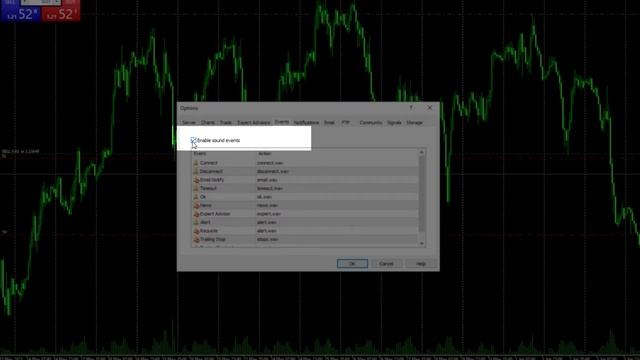Switch to the Expert Advisors tab
The width and height of the screenshot is (640, 360).
(x=253, y=122)
